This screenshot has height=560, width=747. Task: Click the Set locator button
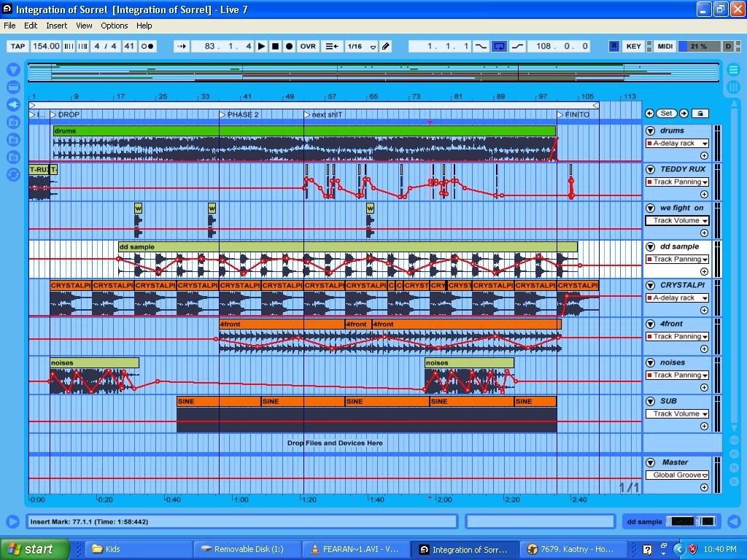click(666, 114)
